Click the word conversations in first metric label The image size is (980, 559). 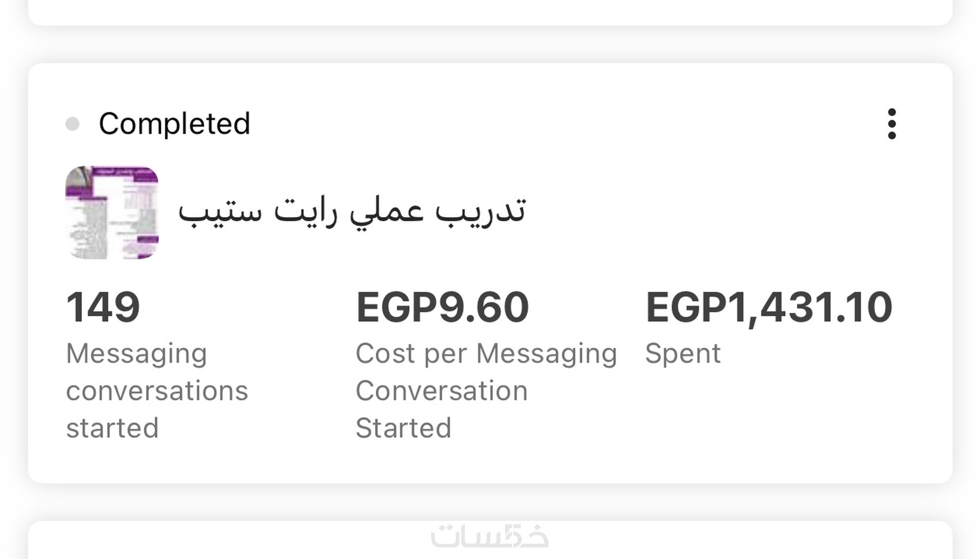(x=157, y=391)
